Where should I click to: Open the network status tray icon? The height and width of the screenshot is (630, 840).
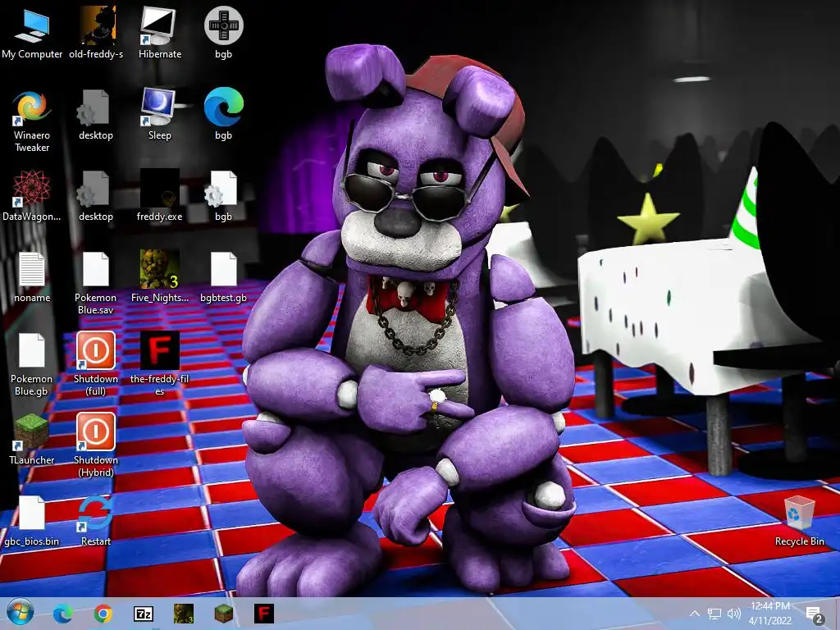click(714, 614)
